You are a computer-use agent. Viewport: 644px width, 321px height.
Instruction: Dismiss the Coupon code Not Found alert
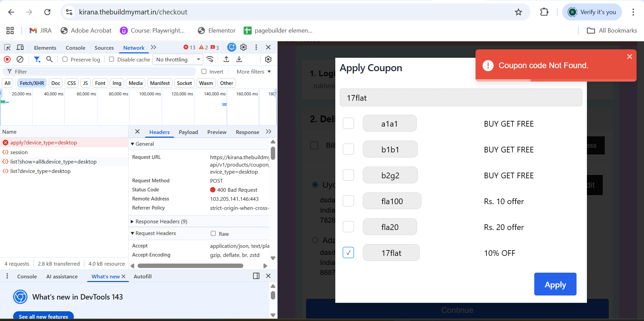[630, 57]
